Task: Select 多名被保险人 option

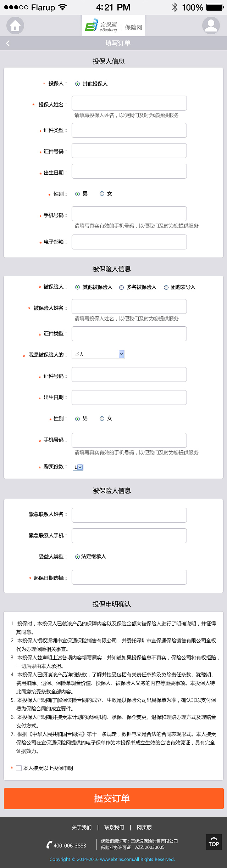Action: click(122, 287)
